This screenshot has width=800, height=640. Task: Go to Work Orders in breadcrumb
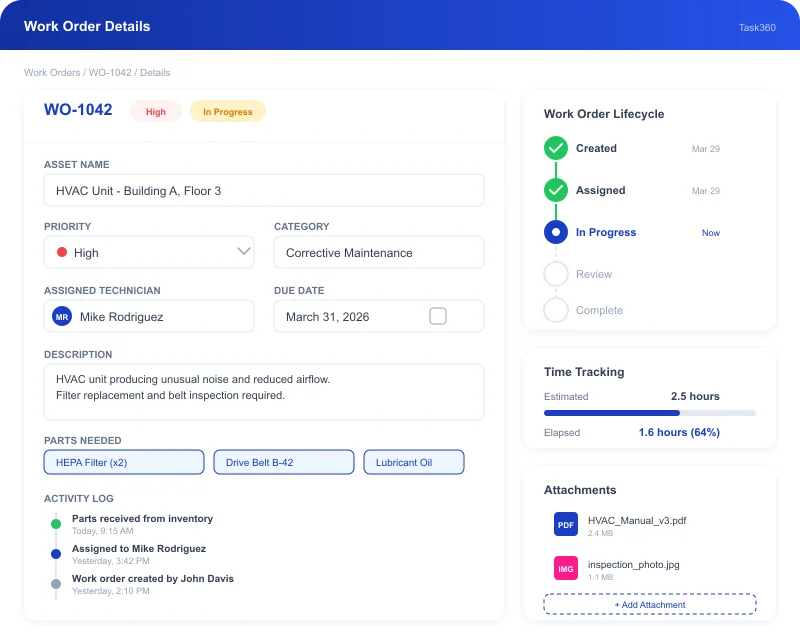click(53, 73)
